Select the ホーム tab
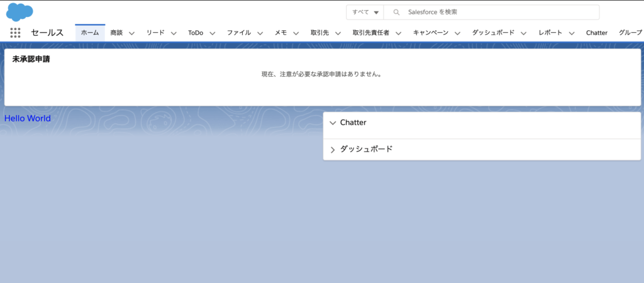The height and width of the screenshot is (283, 644). pos(90,33)
